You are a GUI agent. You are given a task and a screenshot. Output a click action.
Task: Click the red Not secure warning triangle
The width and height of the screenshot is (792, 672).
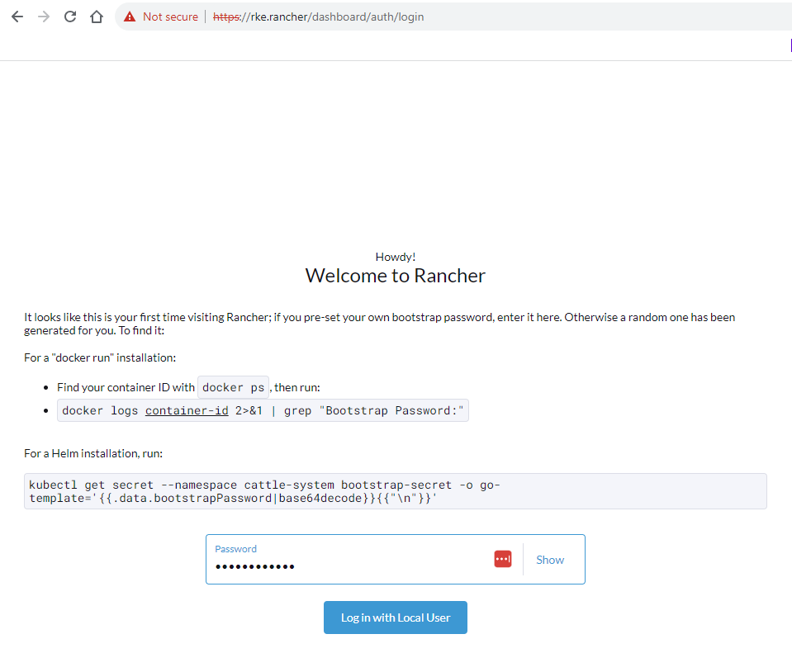[x=130, y=17]
